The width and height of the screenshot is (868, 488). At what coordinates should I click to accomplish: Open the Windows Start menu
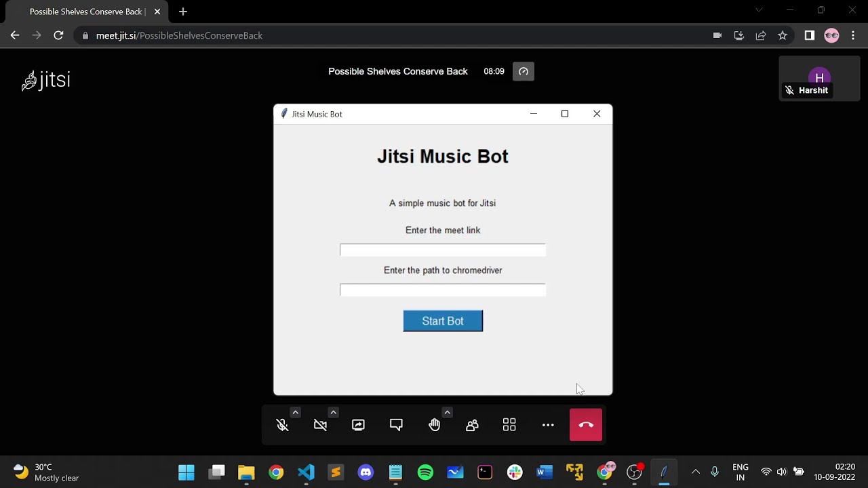pyautogui.click(x=186, y=472)
